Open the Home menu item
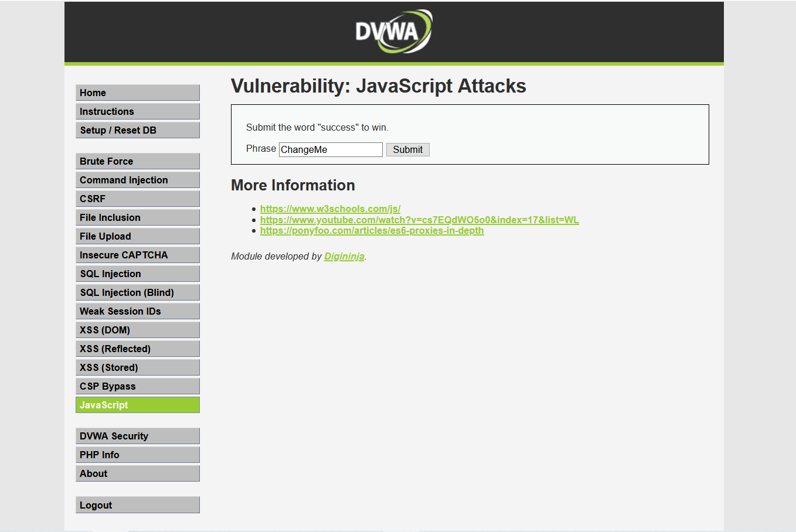 click(x=137, y=93)
